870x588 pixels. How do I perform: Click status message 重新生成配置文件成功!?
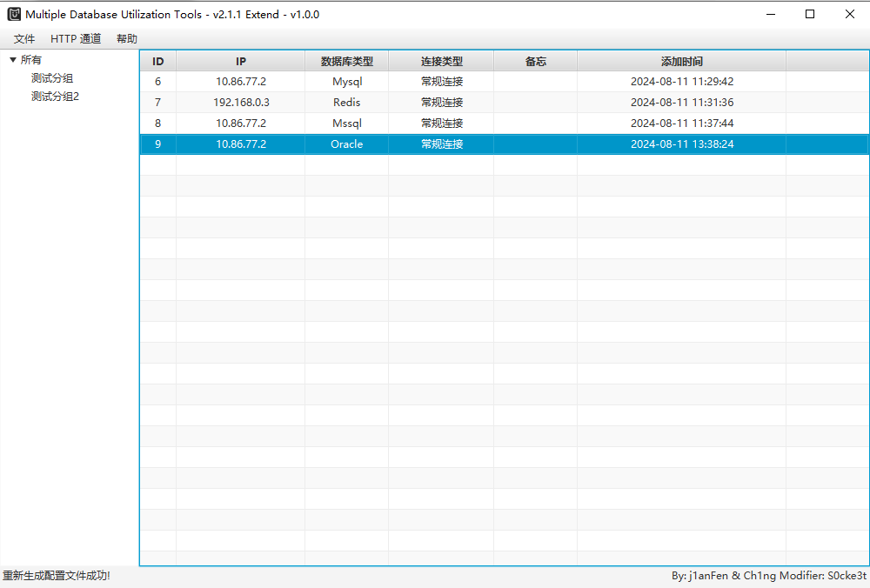[x=56, y=576]
